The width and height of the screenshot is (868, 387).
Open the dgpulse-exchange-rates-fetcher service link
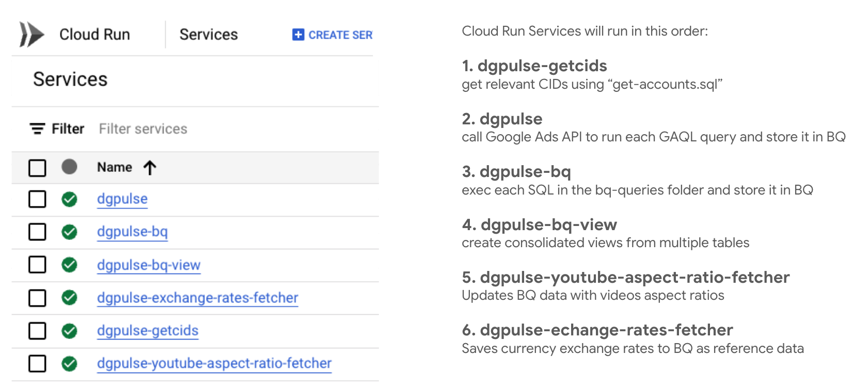point(197,298)
